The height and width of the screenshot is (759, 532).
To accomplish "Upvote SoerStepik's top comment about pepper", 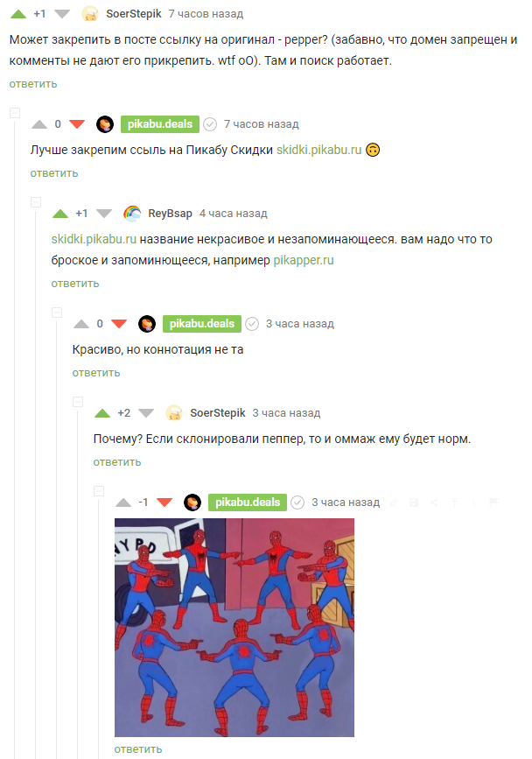I will (17, 14).
